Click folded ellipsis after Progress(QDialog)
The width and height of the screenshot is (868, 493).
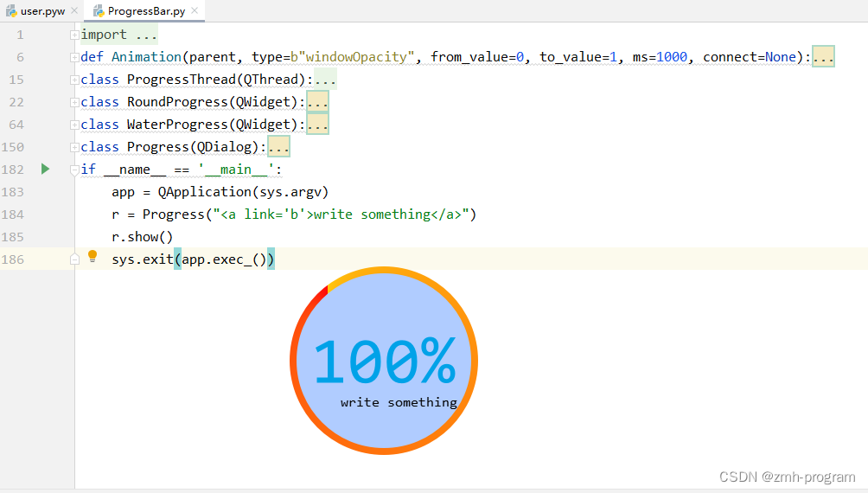tap(279, 147)
